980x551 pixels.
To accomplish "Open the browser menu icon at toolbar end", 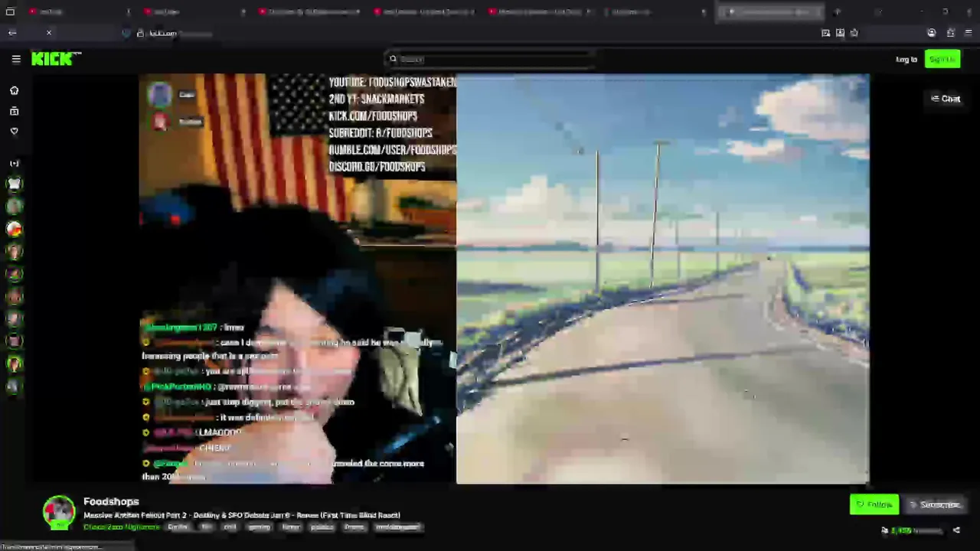I will 968,33.
